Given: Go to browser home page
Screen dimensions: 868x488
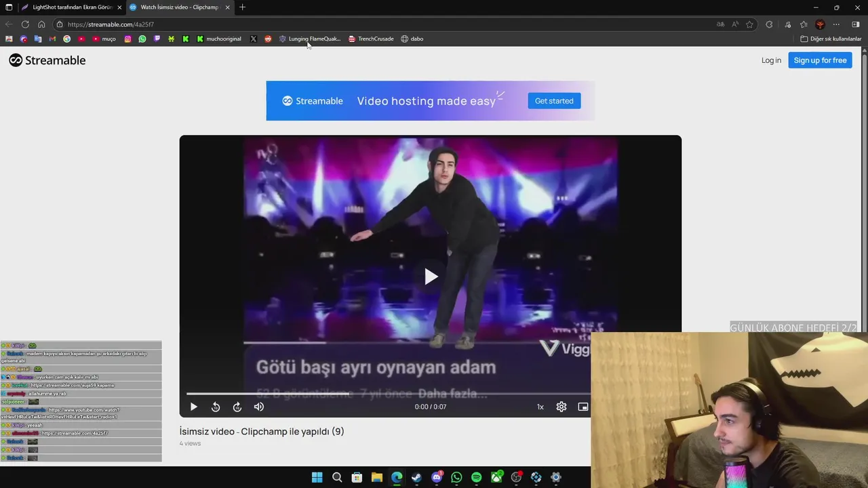Looking at the screenshot, I should point(41,24).
